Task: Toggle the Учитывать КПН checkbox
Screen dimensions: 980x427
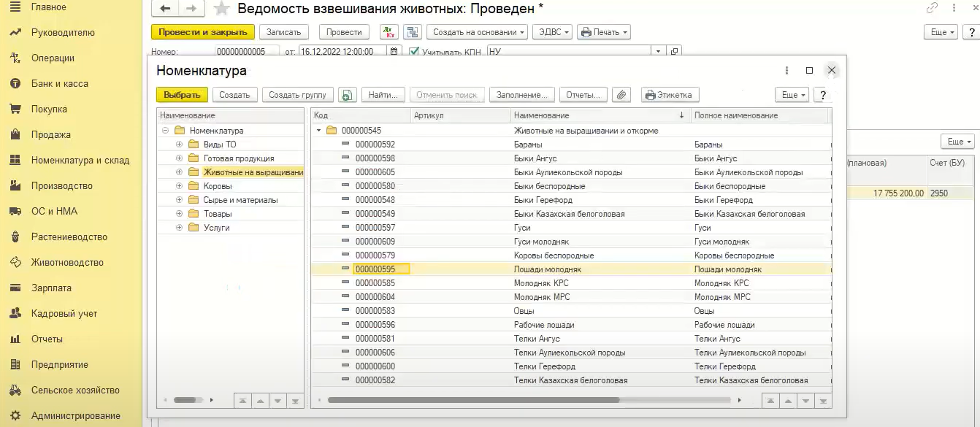Action: [x=414, y=52]
